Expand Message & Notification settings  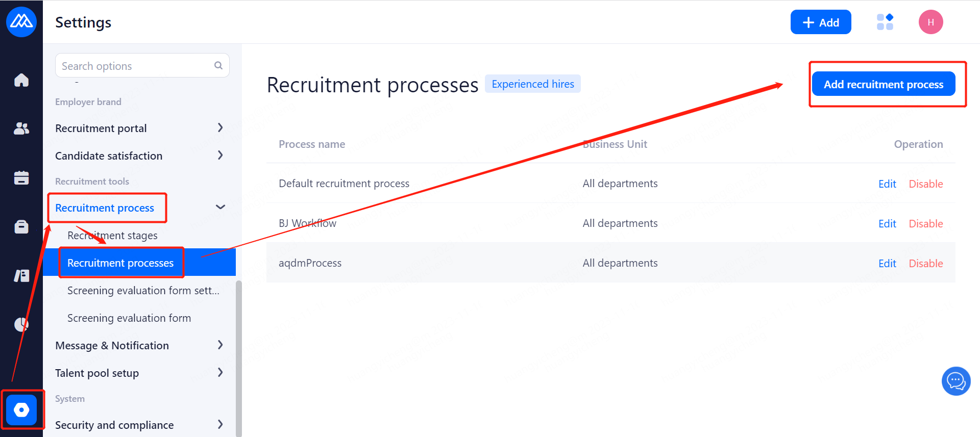coord(220,345)
